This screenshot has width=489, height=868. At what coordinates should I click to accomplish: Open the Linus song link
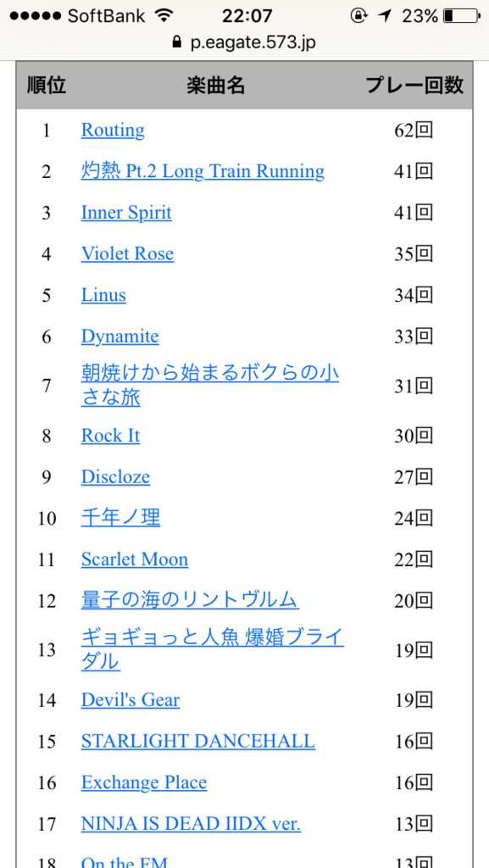click(x=103, y=294)
